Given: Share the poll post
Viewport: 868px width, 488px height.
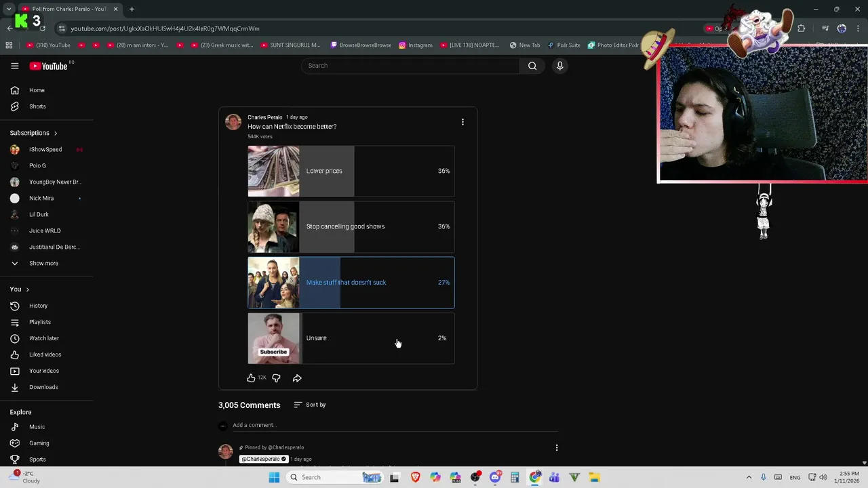Looking at the screenshot, I should [x=297, y=378].
